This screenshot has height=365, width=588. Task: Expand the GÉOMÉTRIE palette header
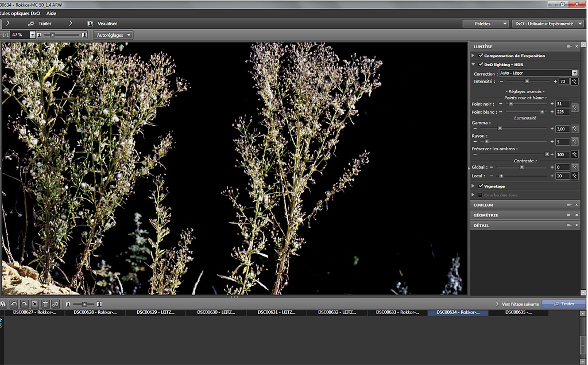pyautogui.click(x=525, y=215)
